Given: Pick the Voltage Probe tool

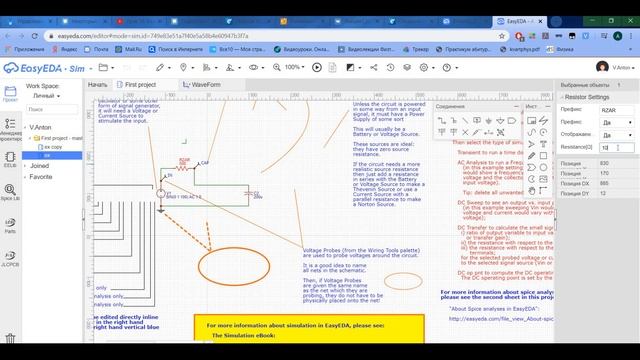Looking at the screenshot, I should (x=477, y=132).
